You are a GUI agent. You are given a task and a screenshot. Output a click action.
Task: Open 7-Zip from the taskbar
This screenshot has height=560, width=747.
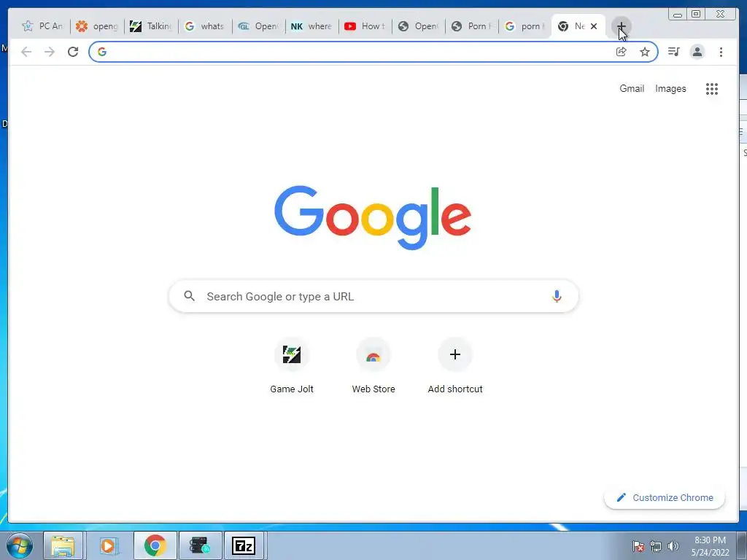[244, 545]
